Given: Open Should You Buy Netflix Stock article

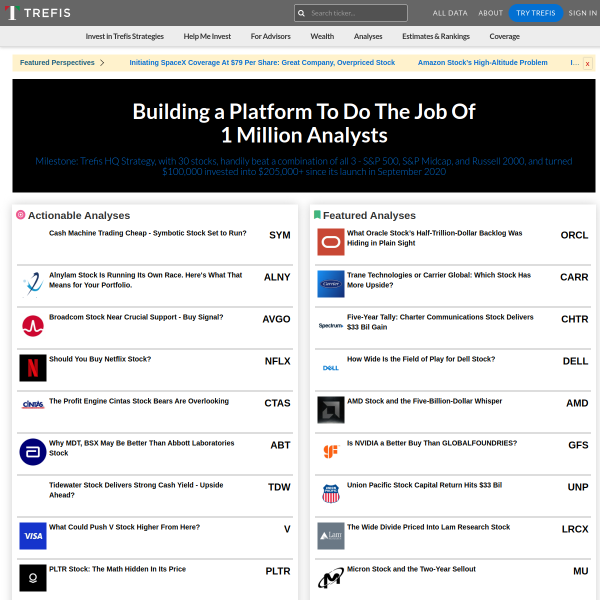Looking at the screenshot, I should coord(100,359).
